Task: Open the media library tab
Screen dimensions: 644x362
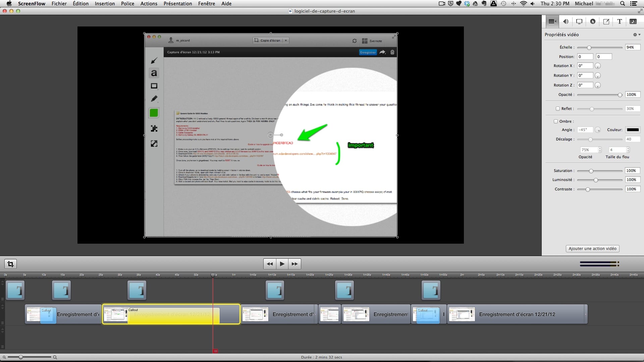Action: [633, 21]
